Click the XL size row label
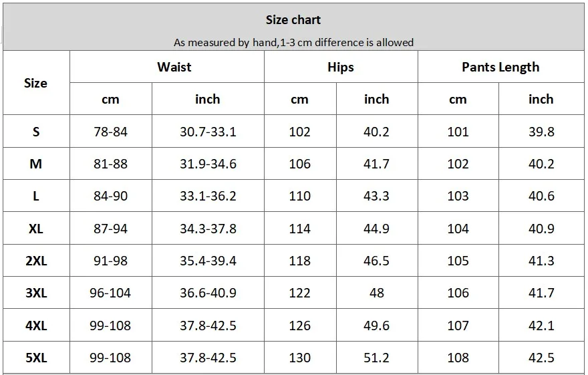The image size is (588, 375). (x=36, y=229)
